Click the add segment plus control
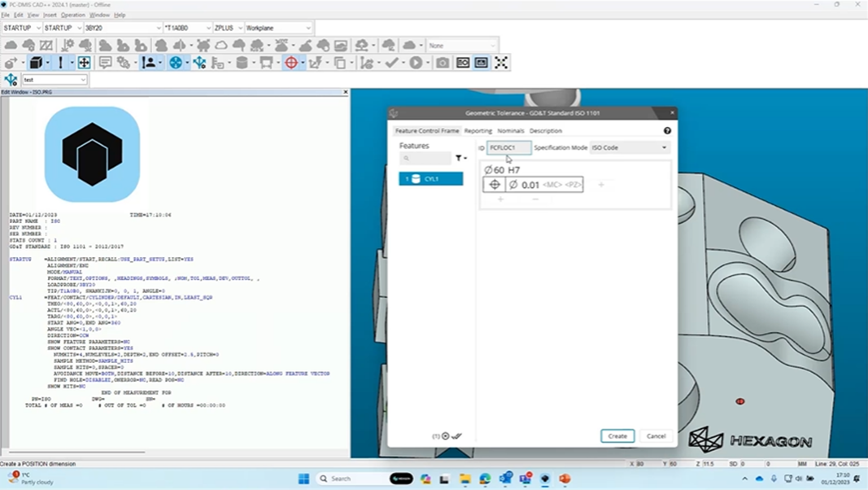The width and height of the screenshot is (868, 490). [601, 185]
